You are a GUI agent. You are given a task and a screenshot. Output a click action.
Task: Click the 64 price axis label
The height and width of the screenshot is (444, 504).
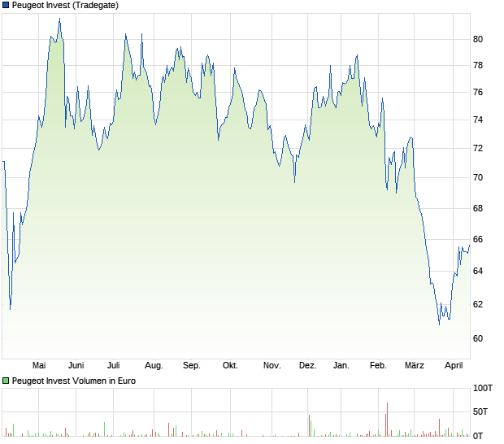(478, 271)
